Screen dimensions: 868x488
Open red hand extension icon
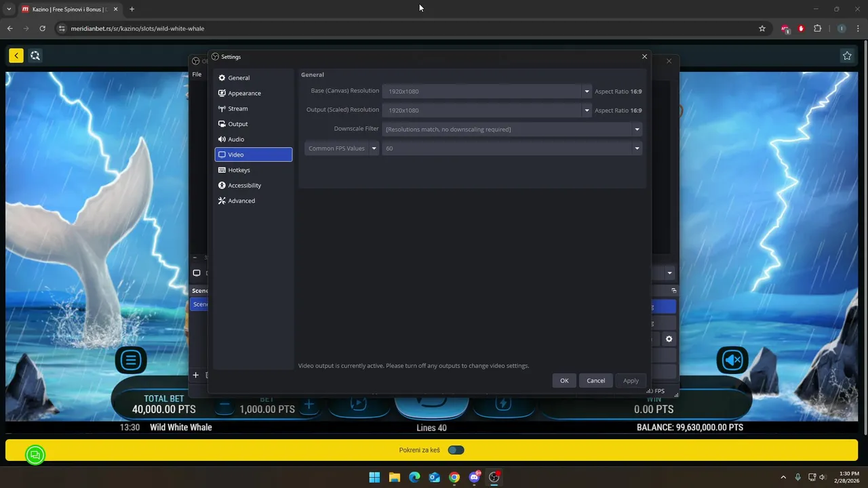801,28
